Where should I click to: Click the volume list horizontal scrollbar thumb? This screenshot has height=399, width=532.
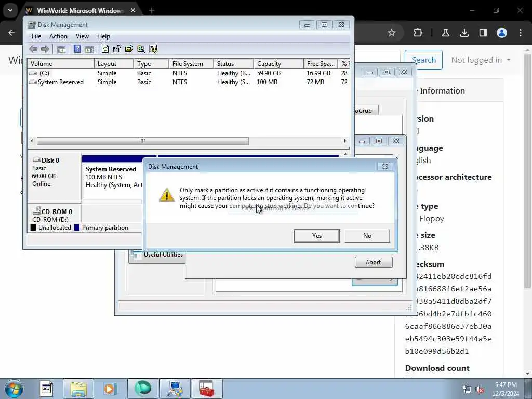tap(143, 141)
